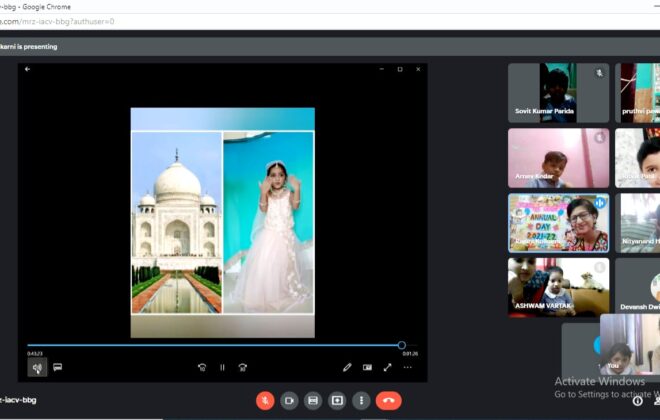Select Sovit Kumar Parida's video tile
This screenshot has width=660, height=420.
click(x=558, y=93)
